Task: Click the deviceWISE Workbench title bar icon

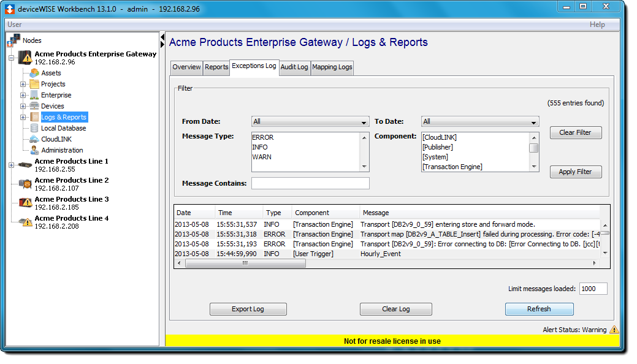Action: pyautogui.click(x=10, y=9)
